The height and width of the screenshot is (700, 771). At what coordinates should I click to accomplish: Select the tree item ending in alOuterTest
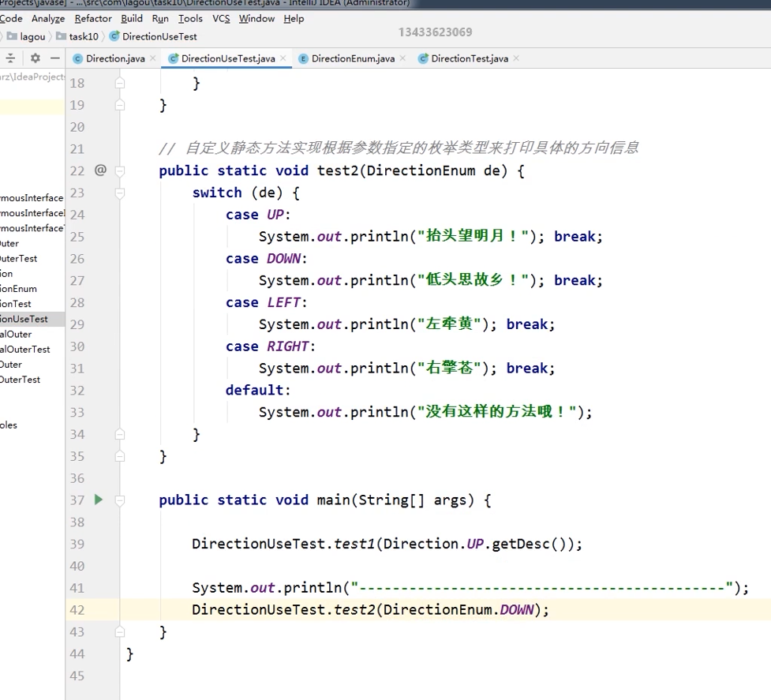pos(25,349)
